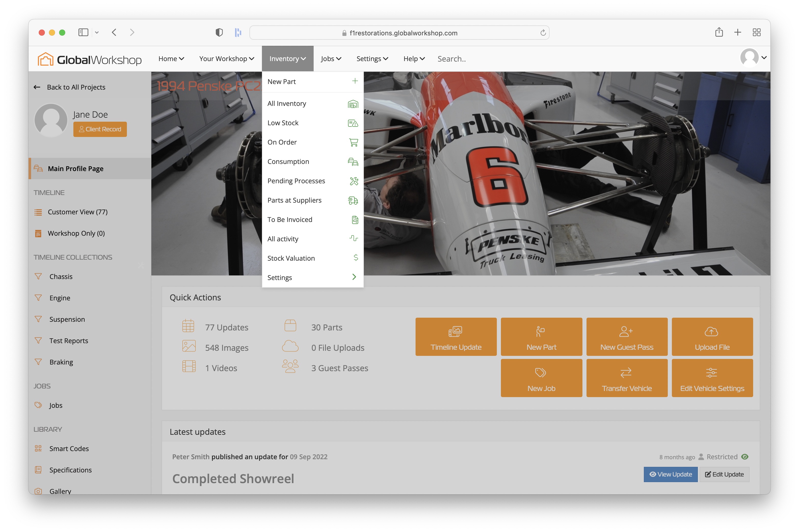Screen dimensions: 799x532
Task: Click the Client Record button
Action: coord(100,129)
